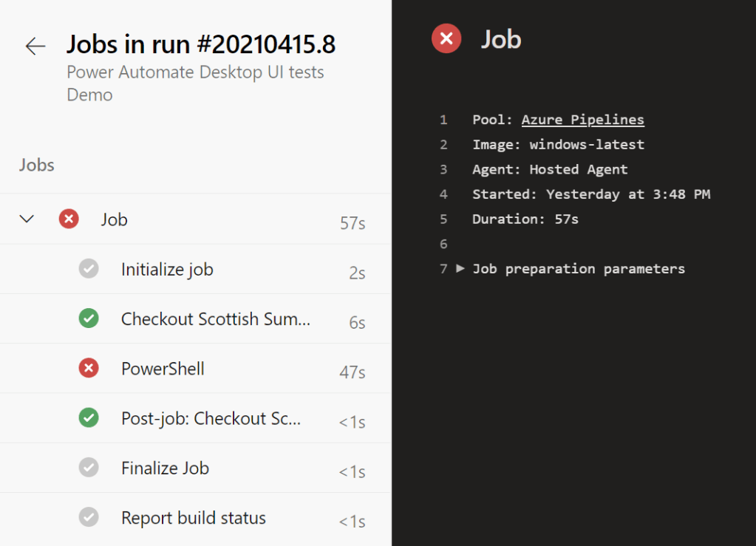The height and width of the screenshot is (546, 756).
Task: Open the Report build status step
Action: click(x=193, y=518)
